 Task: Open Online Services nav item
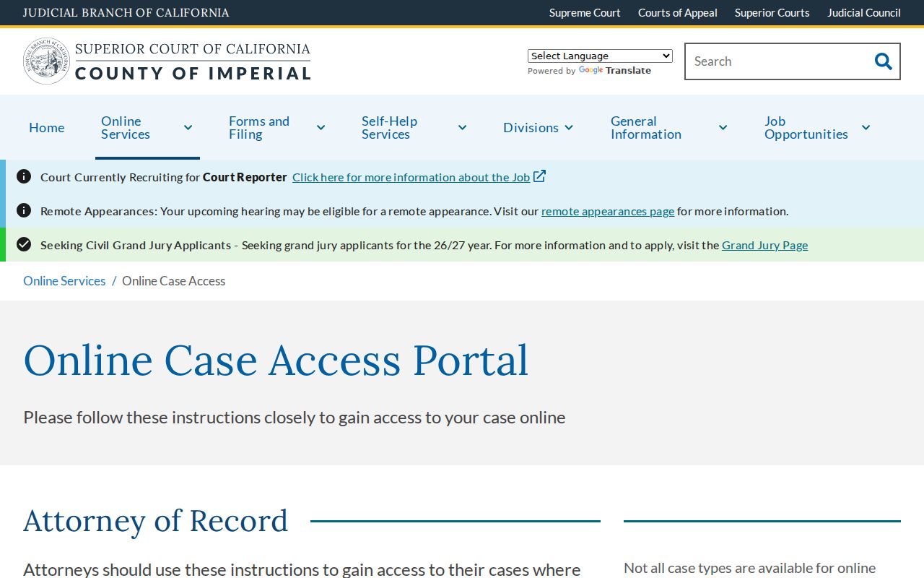coord(126,128)
